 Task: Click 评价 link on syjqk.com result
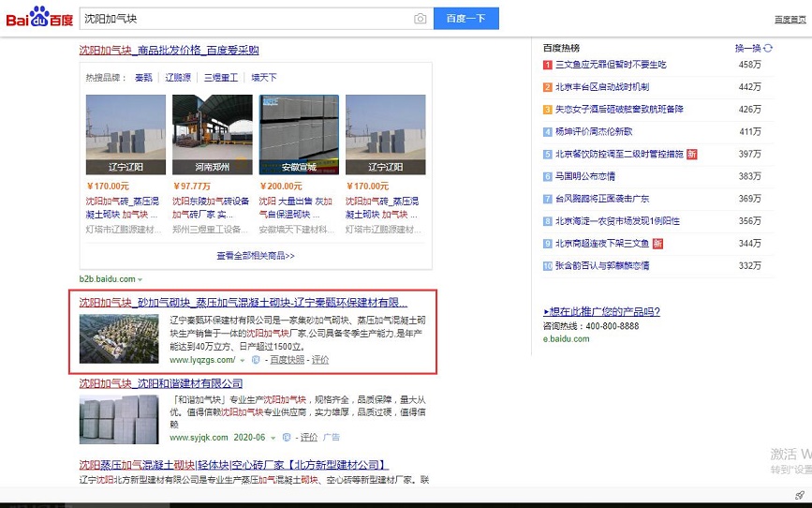pyautogui.click(x=309, y=438)
